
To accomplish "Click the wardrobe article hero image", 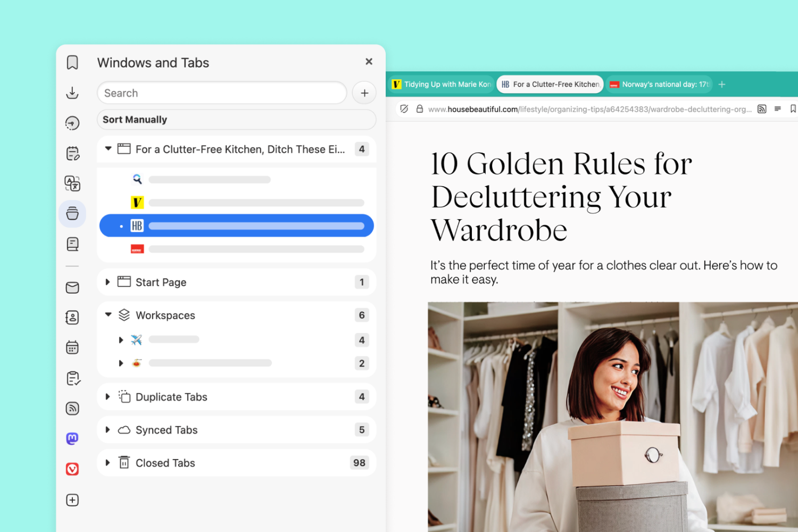I will (x=613, y=417).
